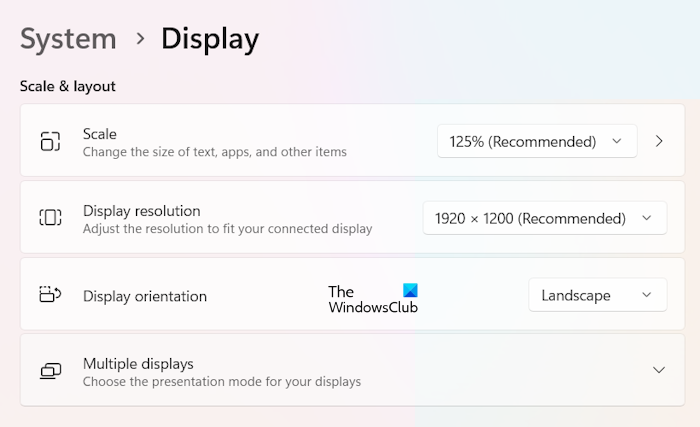Open the Landscape orientation dropdown
Image resolution: width=700 pixels, height=427 pixels.
pos(597,295)
